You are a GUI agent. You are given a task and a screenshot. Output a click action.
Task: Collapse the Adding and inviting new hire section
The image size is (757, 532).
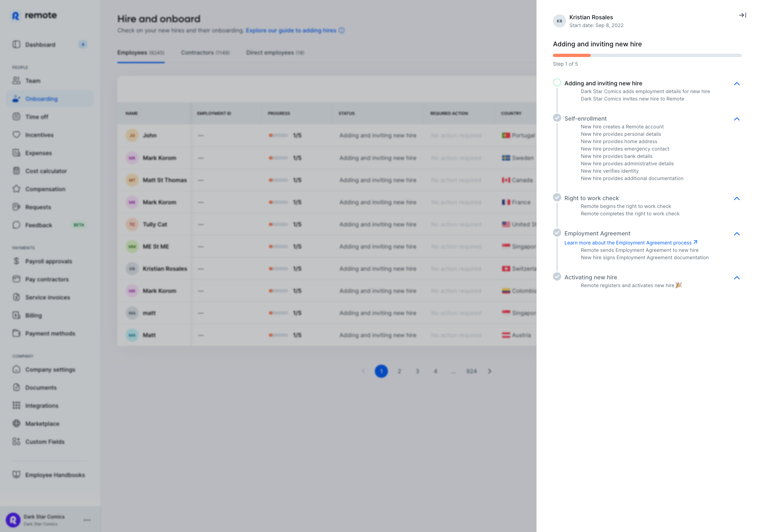(737, 84)
